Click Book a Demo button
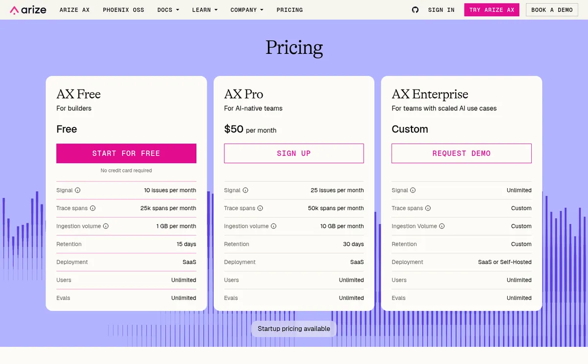 552,10
